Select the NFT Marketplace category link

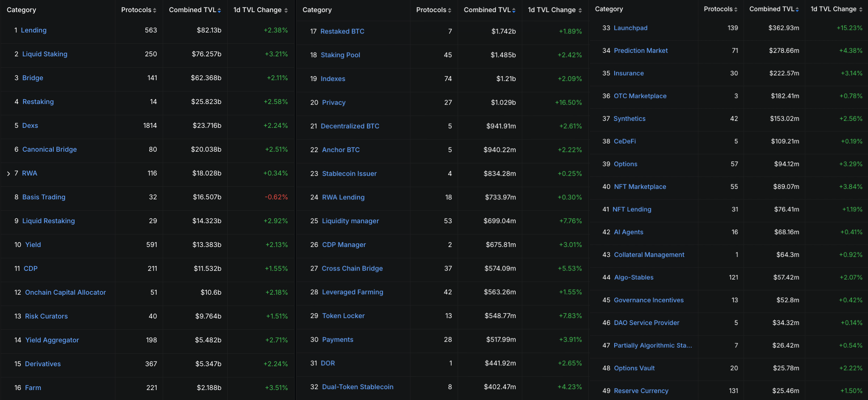tap(640, 187)
